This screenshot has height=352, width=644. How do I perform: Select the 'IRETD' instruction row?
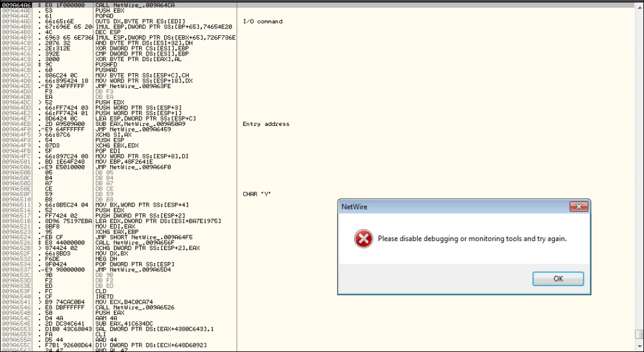pos(104,297)
